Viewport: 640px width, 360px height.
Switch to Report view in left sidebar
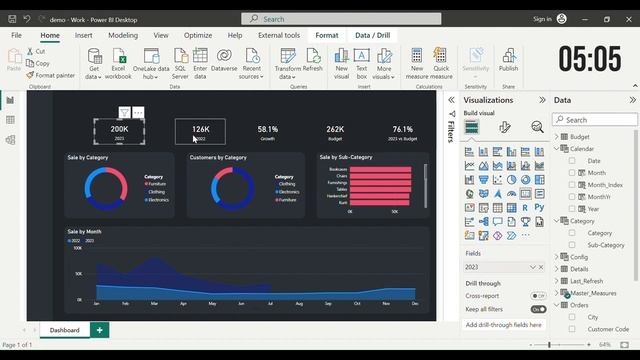(10, 100)
